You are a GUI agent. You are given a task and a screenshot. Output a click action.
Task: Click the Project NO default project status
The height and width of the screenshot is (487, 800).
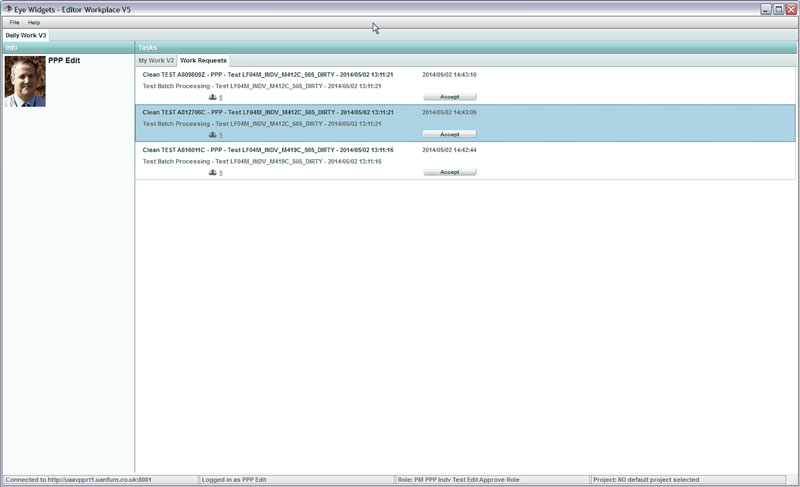[688, 479]
